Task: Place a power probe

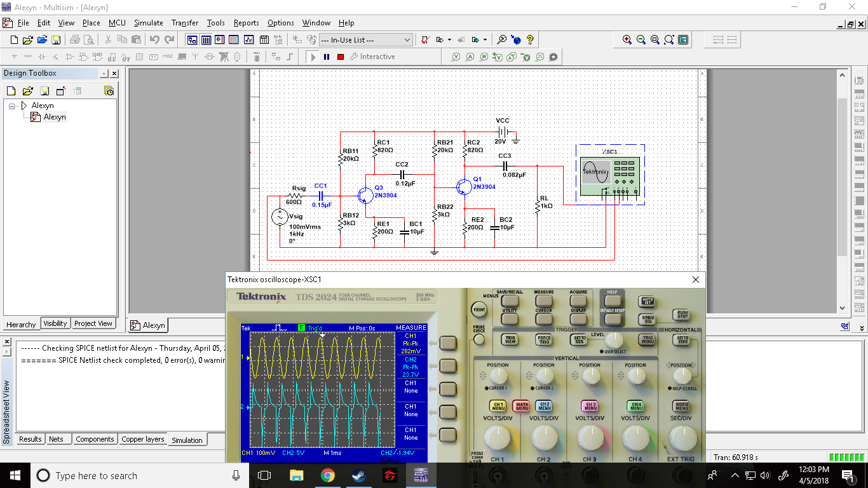Action: (x=484, y=57)
